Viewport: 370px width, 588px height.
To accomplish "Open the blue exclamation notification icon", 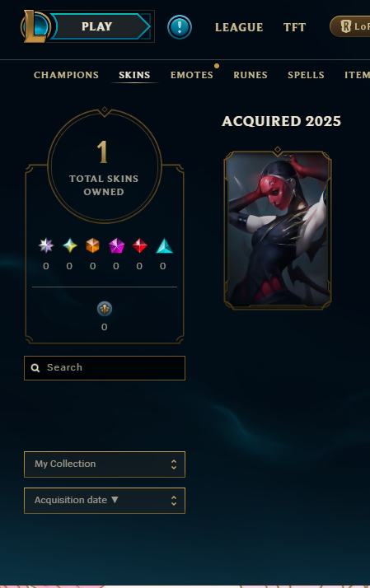I will click(x=180, y=27).
